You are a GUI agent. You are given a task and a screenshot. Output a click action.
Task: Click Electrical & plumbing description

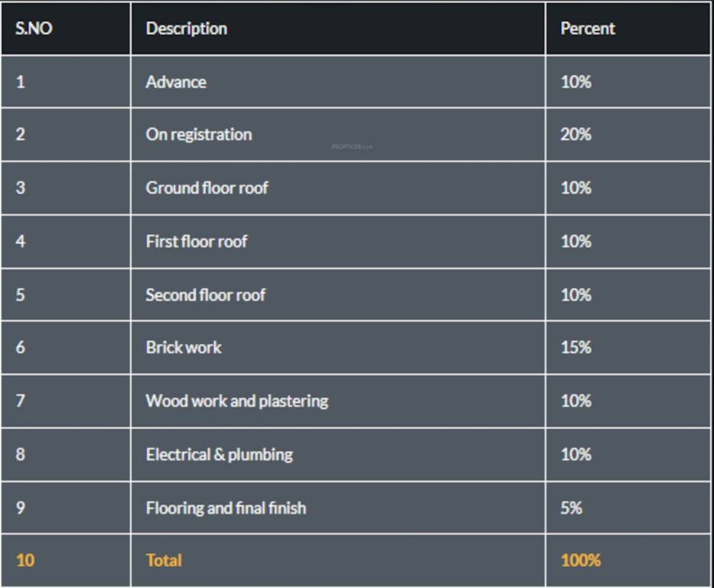coord(220,455)
